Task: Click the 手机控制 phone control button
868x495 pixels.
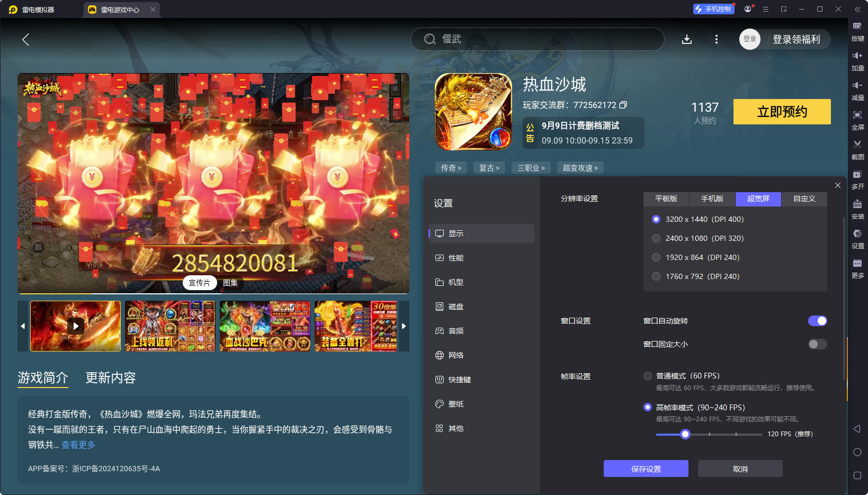Action: point(714,9)
